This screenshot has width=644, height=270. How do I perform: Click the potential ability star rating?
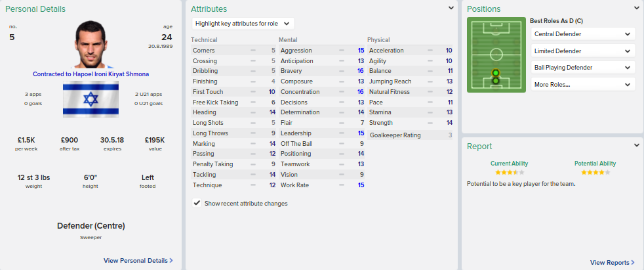(x=595, y=172)
